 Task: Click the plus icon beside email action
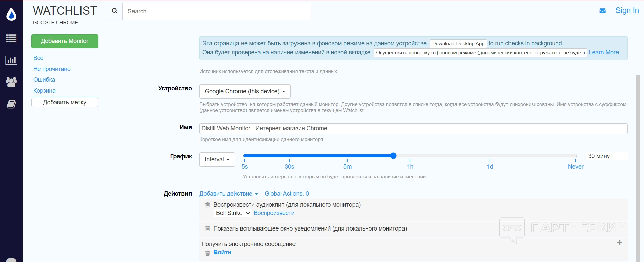619,243
